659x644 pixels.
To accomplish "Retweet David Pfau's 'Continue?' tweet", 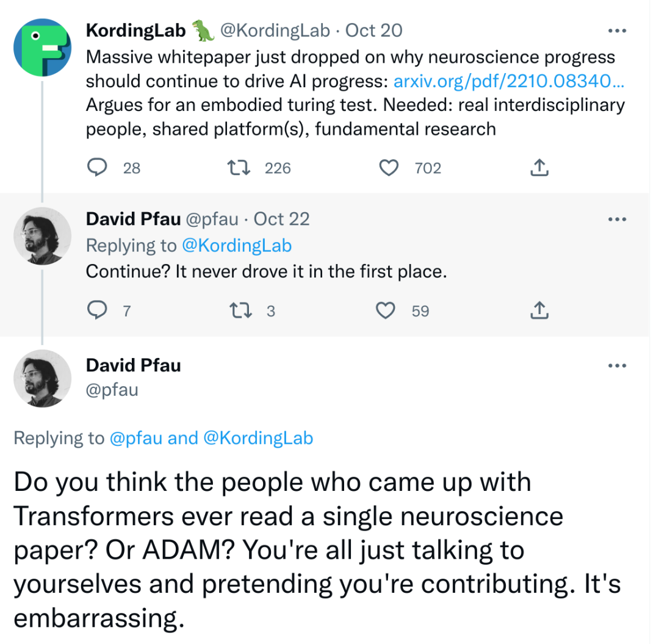I will point(236,311).
